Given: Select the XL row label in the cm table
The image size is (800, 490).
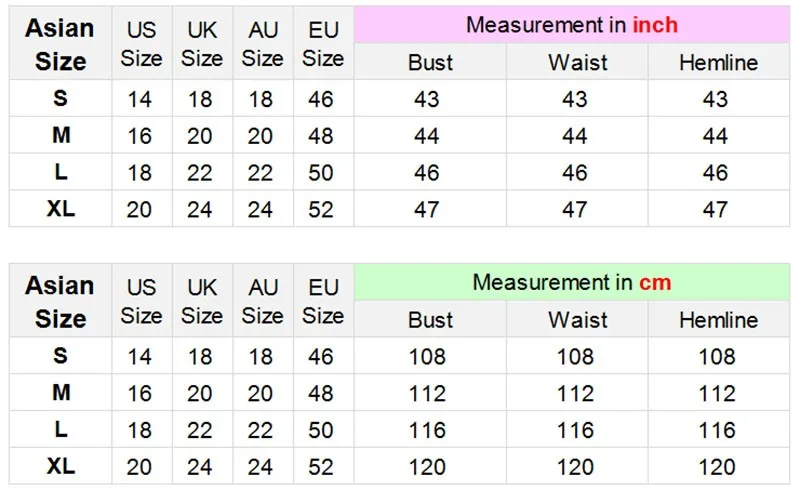Looking at the screenshot, I should 61,466.
